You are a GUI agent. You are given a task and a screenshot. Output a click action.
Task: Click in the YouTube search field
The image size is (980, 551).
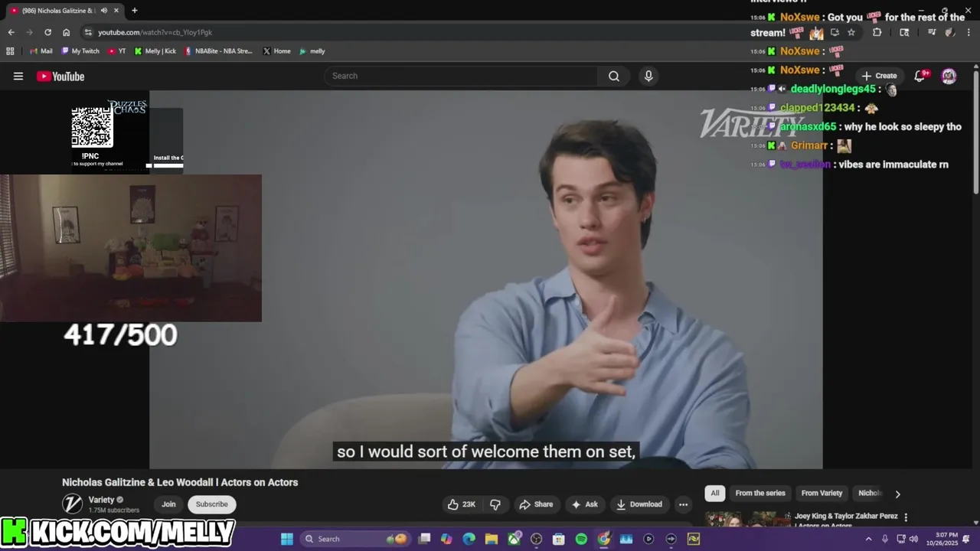point(462,76)
